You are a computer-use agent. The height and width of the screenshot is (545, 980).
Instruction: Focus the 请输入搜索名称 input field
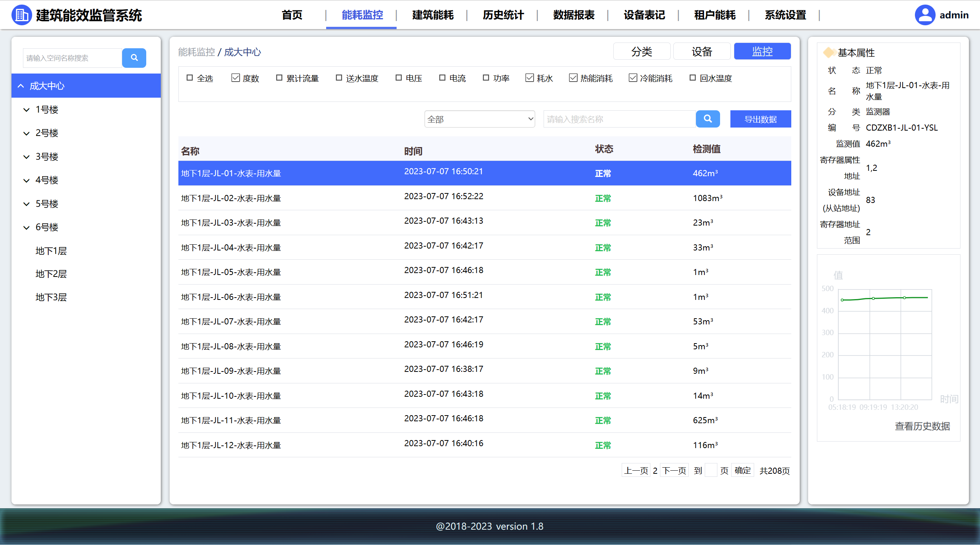click(x=619, y=119)
